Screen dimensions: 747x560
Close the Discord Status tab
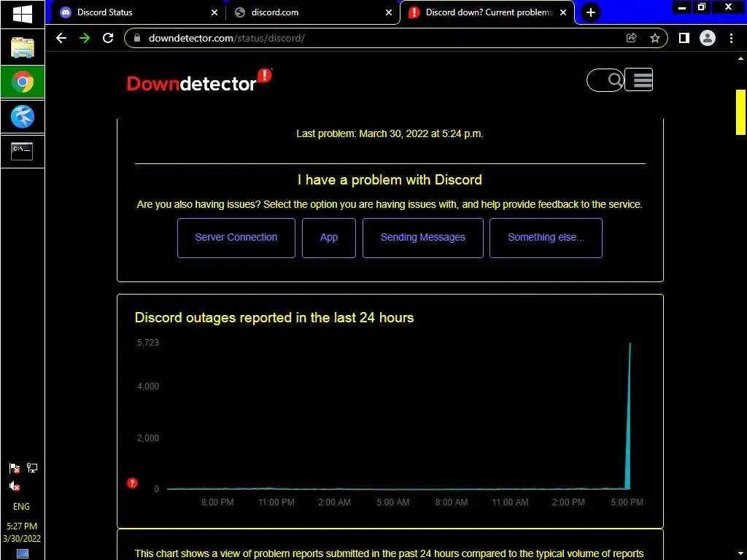tap(214, 12)
